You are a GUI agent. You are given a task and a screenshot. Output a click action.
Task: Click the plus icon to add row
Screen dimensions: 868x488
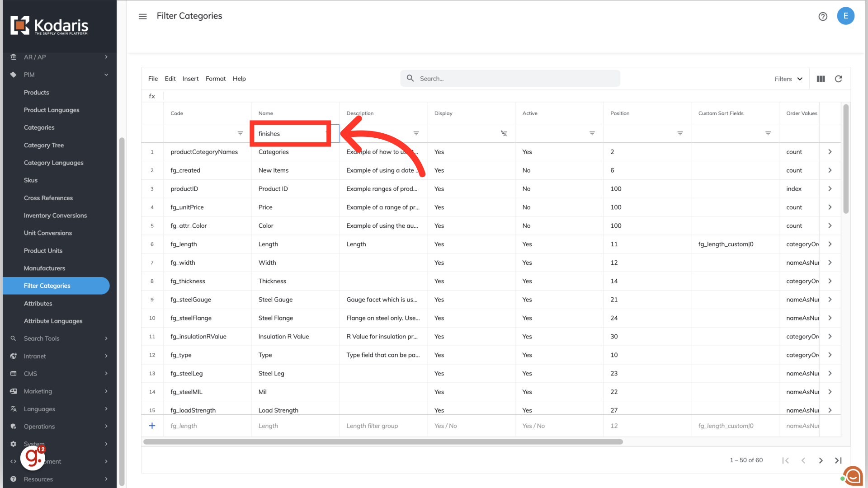click(152, 426)
